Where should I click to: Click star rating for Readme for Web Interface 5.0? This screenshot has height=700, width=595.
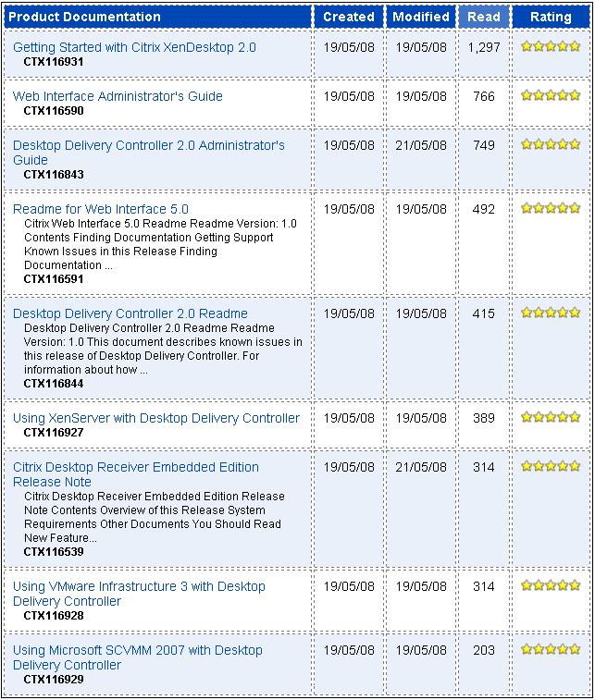click(x=551, y=208)
